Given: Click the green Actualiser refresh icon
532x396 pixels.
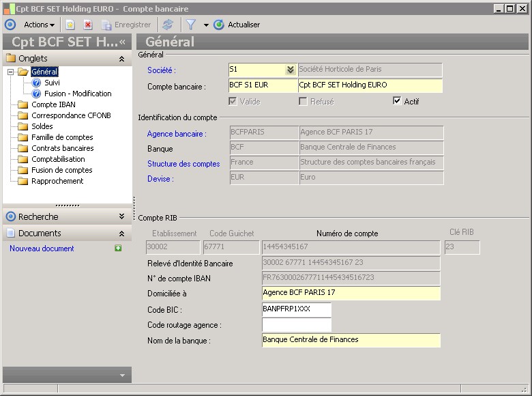Looking at the screenshot, I should (219, 25).
